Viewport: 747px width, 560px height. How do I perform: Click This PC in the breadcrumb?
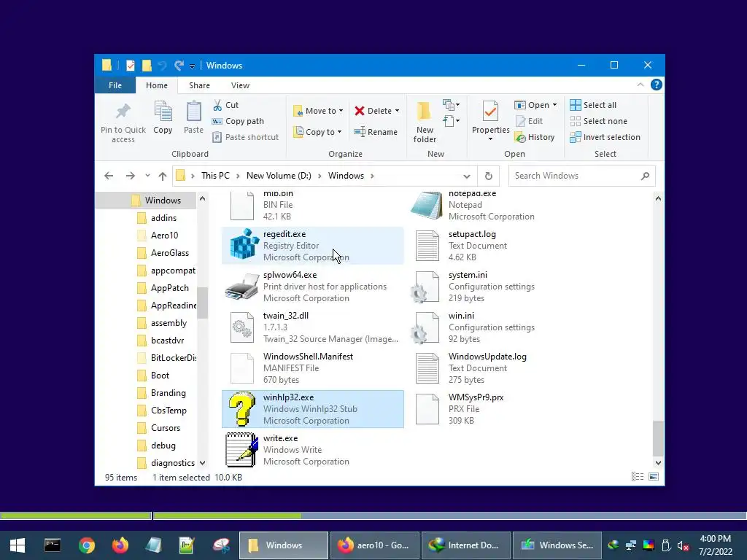[215, 176]
